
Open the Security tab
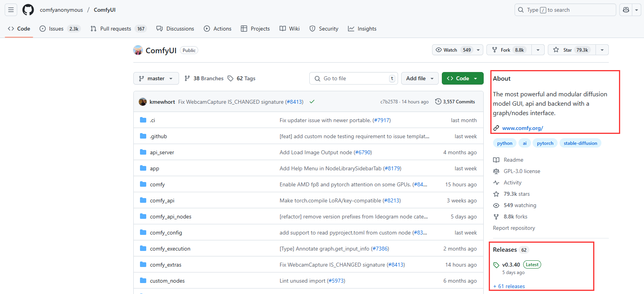coord(324,29)
